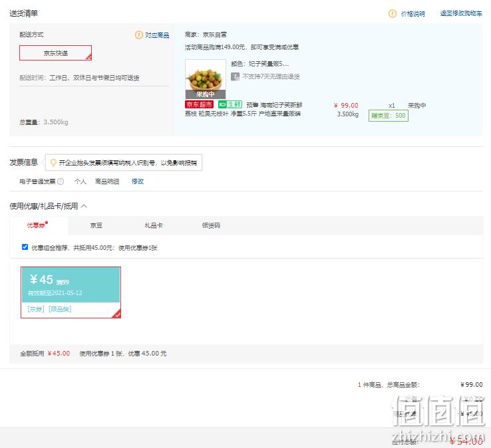
Task: Click 商家: 京东自营 merchant text
Action: (206, 35)
